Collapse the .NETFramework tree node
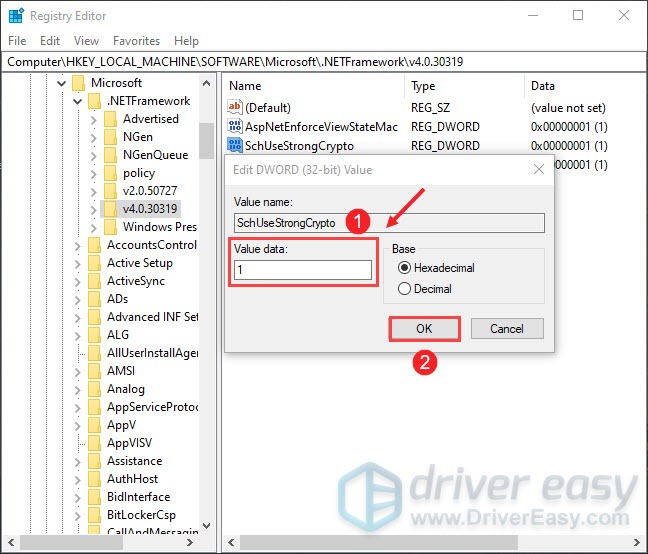648x554 pixels. 78,101
